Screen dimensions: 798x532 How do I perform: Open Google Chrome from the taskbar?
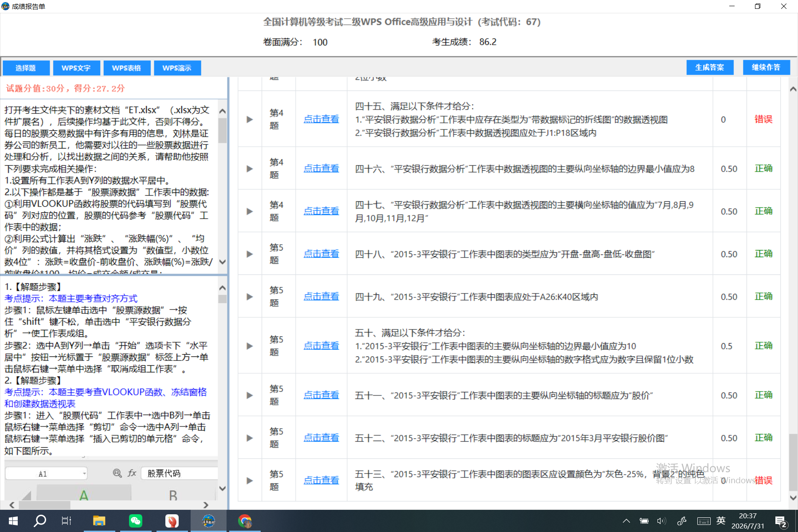tap(245, 521)
